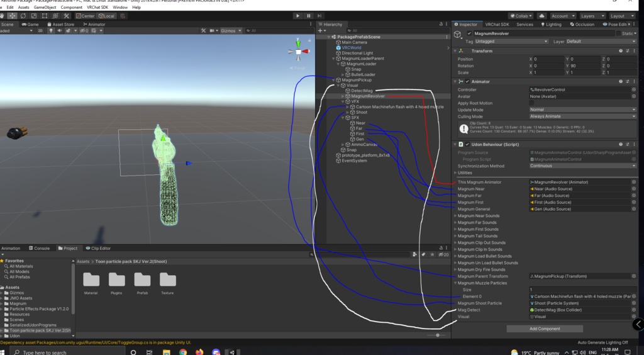Expand Magnum Near Sounds array
The image size is (644, 355).
pyautogui.click(x=455, y=216)
